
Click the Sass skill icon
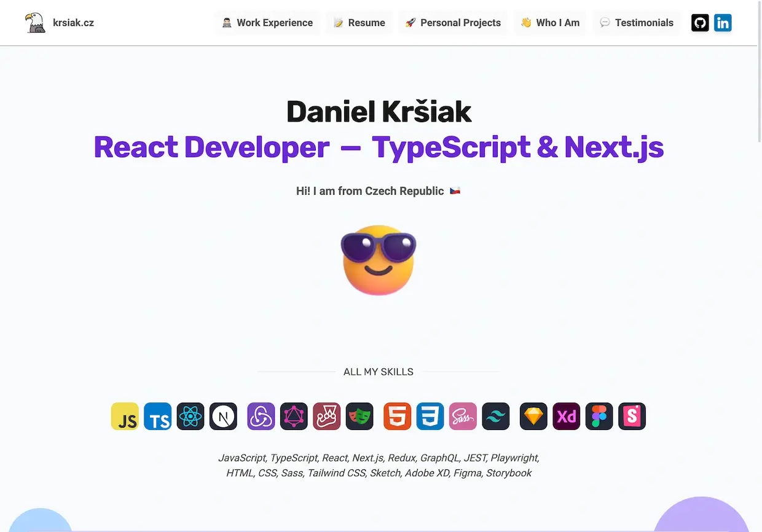463,417
